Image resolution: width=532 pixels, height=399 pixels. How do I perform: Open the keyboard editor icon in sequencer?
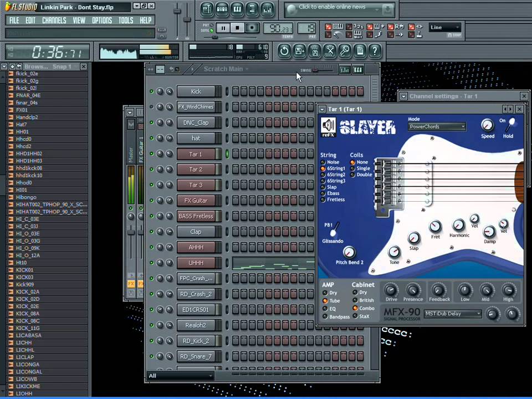(x=357, y=70)
